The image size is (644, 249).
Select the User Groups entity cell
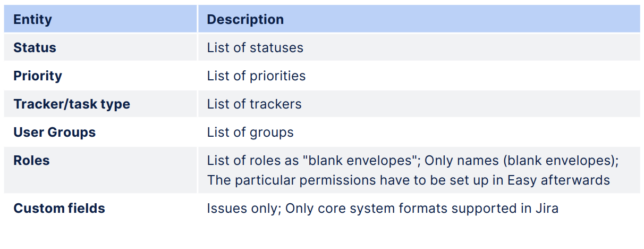pyautogui.click(x=54, y=132)
